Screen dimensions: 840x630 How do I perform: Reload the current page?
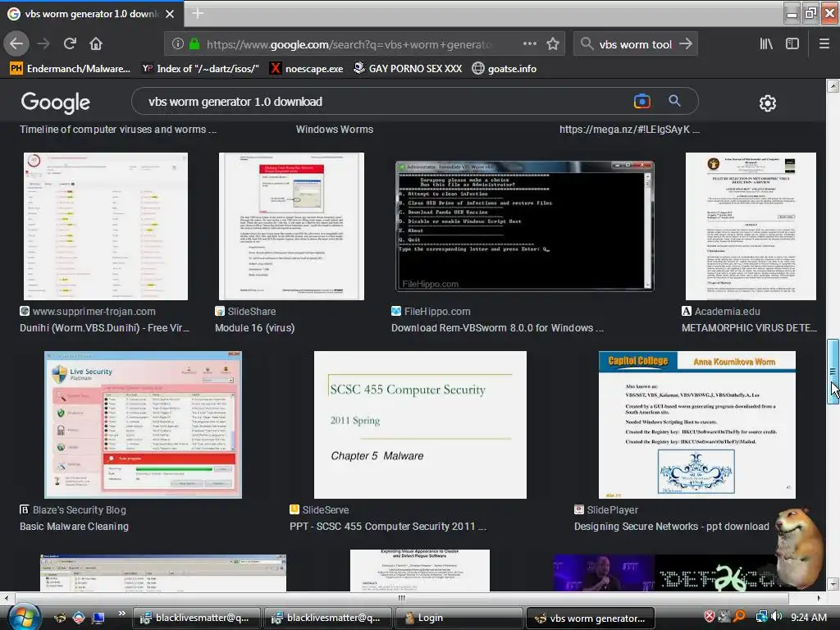coord(70,43)
